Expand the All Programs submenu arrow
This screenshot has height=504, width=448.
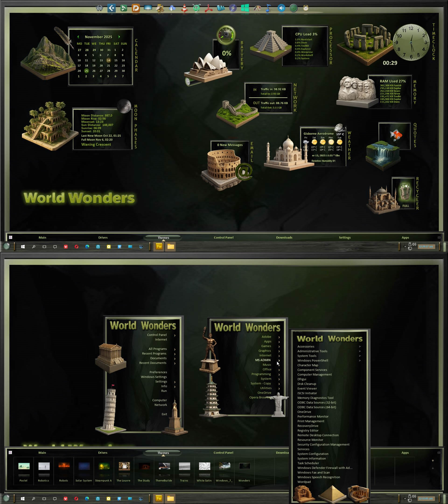tap(175, 349)
